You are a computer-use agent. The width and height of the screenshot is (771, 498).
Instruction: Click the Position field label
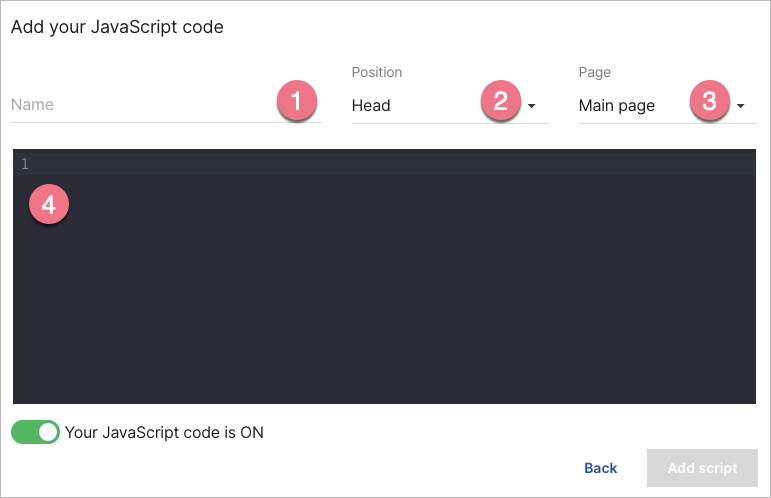tap(377, 73)
